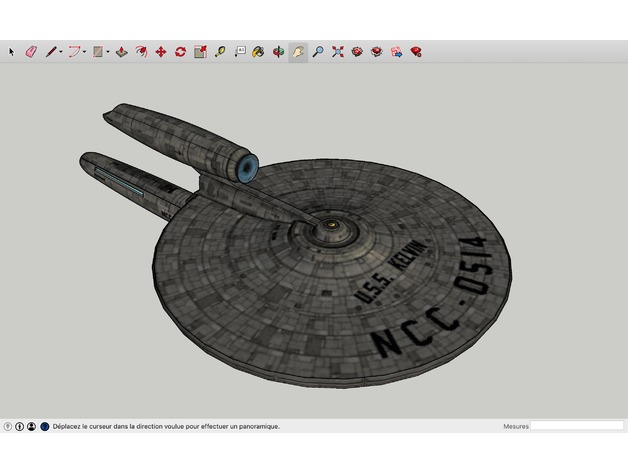Choose the Offset tool
Image resolution: width=628 pixels, height=472 pixels.
[x=141, y=52]
